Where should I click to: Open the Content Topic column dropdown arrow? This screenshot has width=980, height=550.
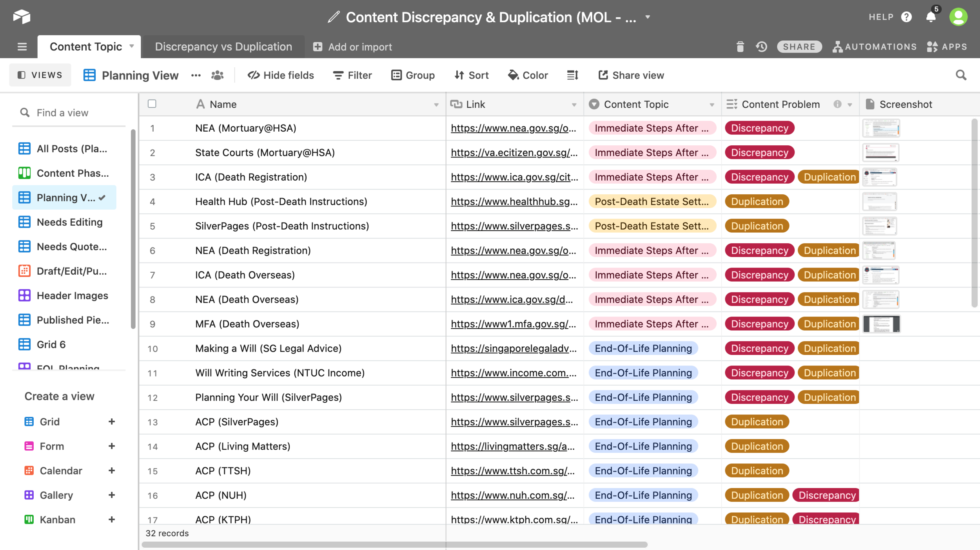(712, 105)
